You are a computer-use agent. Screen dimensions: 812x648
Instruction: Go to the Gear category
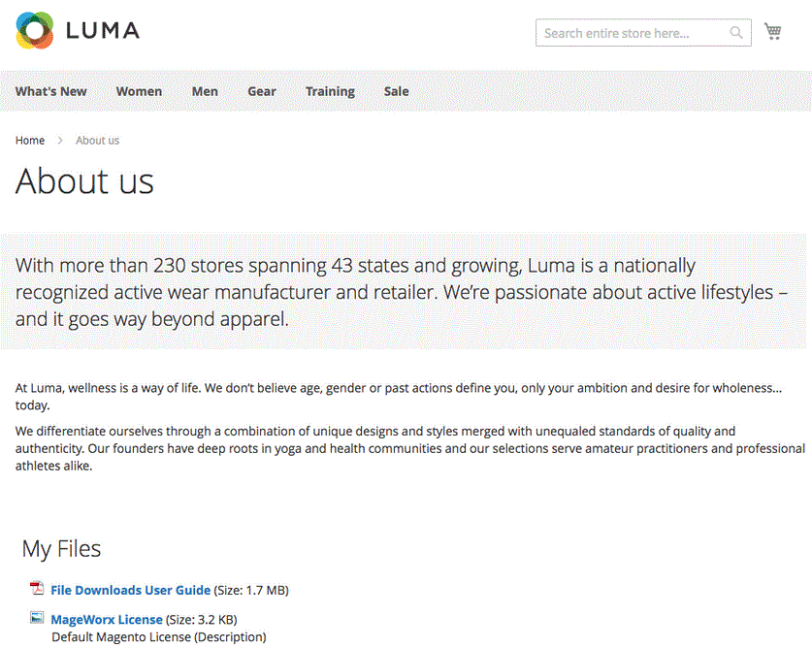pyautogui.click(x=262, y=91)
